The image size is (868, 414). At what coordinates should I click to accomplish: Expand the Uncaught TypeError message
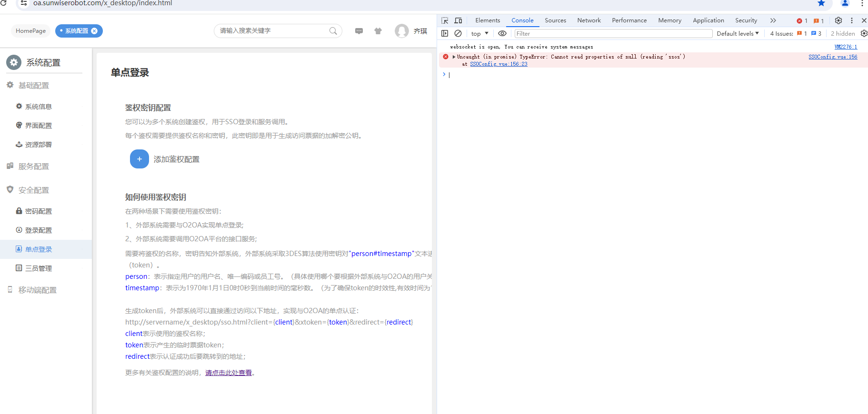454,57
